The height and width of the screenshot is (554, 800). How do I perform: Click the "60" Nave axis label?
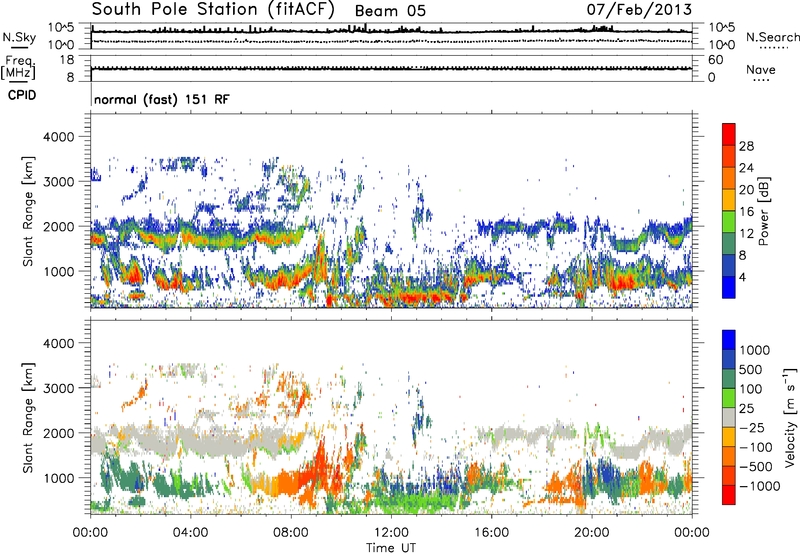click(x=715, y=60)
